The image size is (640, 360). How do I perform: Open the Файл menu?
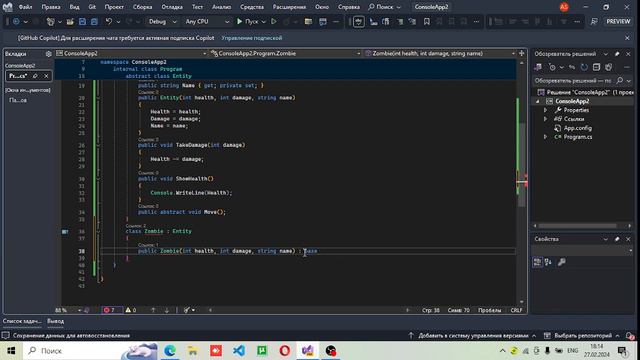[25, 7]
